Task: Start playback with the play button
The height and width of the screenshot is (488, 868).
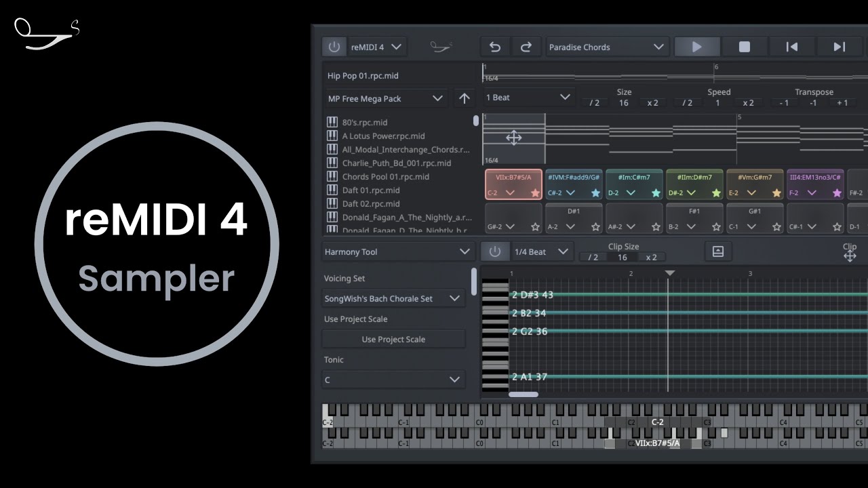Action: (x=696, y=47)
